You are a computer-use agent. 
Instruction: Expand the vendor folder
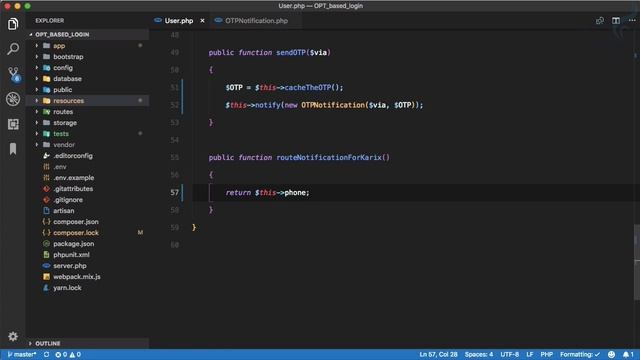(x=88, y=145)
